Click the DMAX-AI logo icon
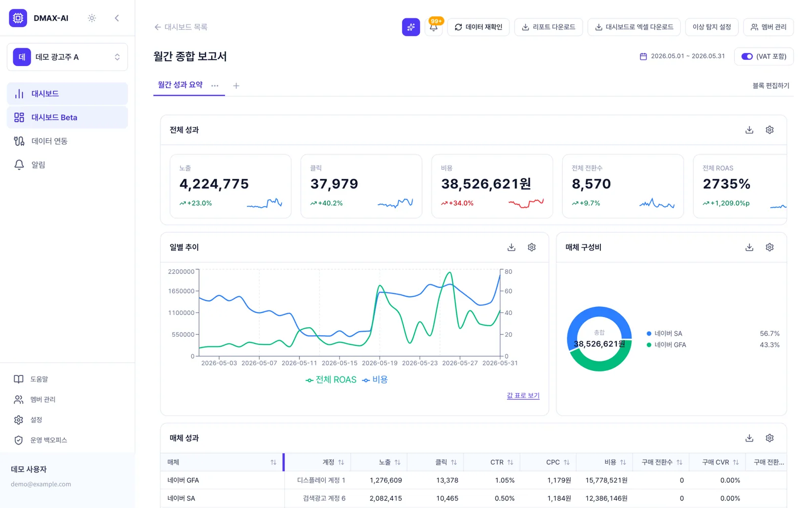The image size is (812, 508). 18,18
